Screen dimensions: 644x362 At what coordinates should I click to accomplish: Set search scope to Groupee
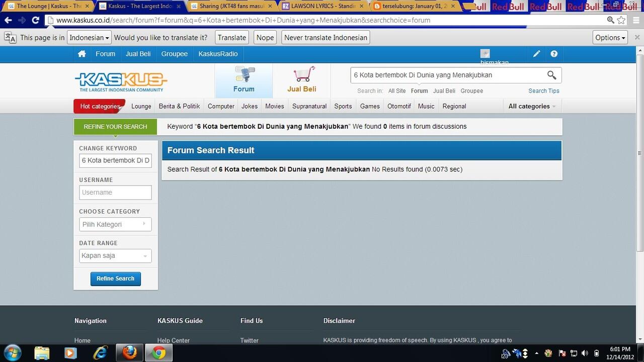tap(472, 91)
